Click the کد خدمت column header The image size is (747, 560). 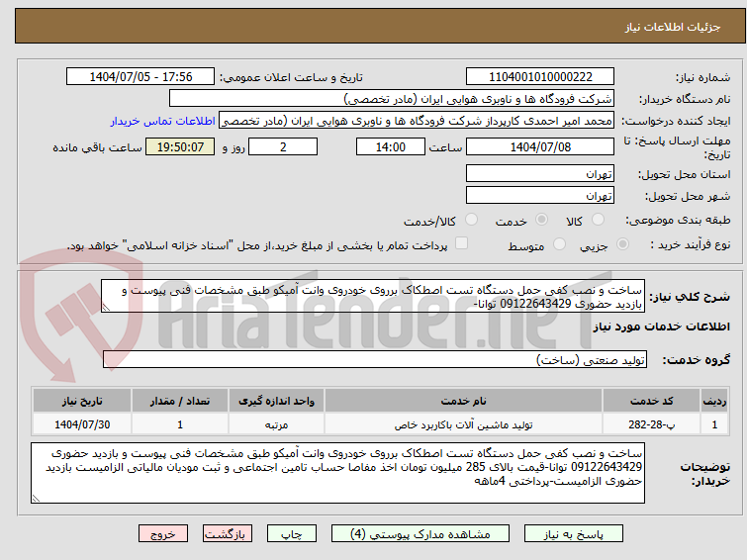tap(651, 401)
